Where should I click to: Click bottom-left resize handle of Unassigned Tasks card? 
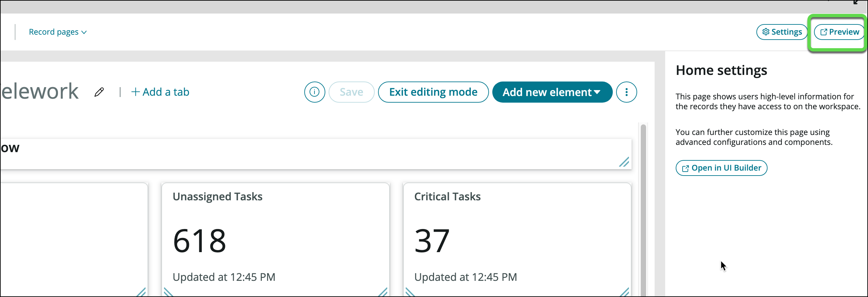168,292
